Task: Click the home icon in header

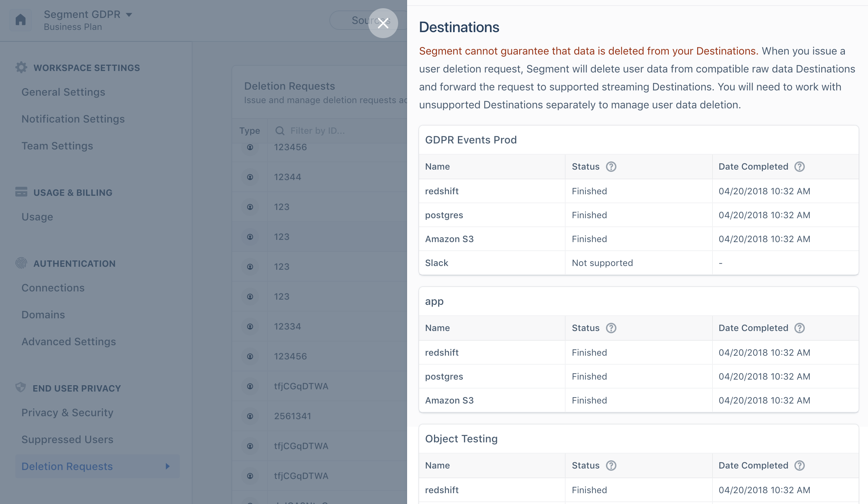Action: (21, 20)
